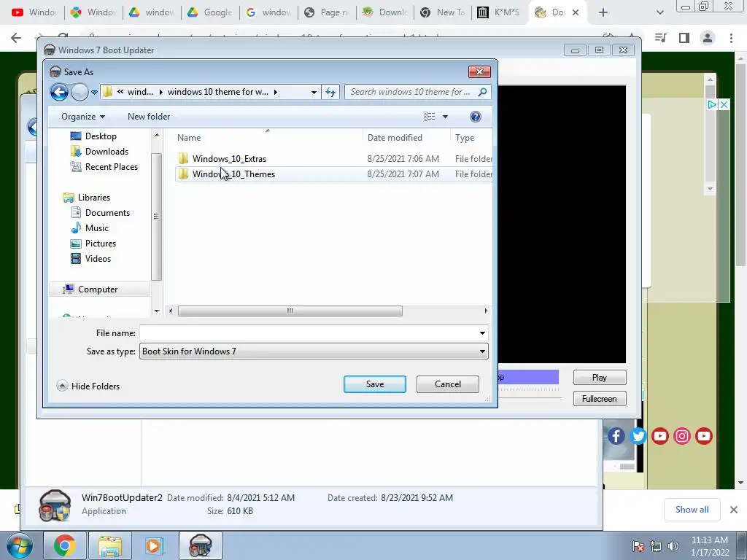Select the Windows_10_Themes folder
Viewport: 747px width, 560px height.
[233, 174]
